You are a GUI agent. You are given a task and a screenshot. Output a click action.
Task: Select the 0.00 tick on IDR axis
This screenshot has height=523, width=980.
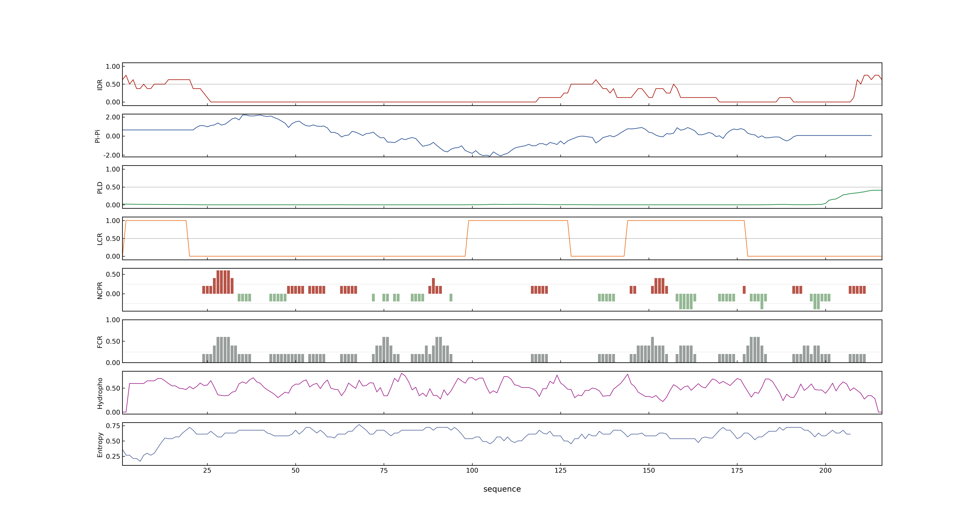click(113, 102)
